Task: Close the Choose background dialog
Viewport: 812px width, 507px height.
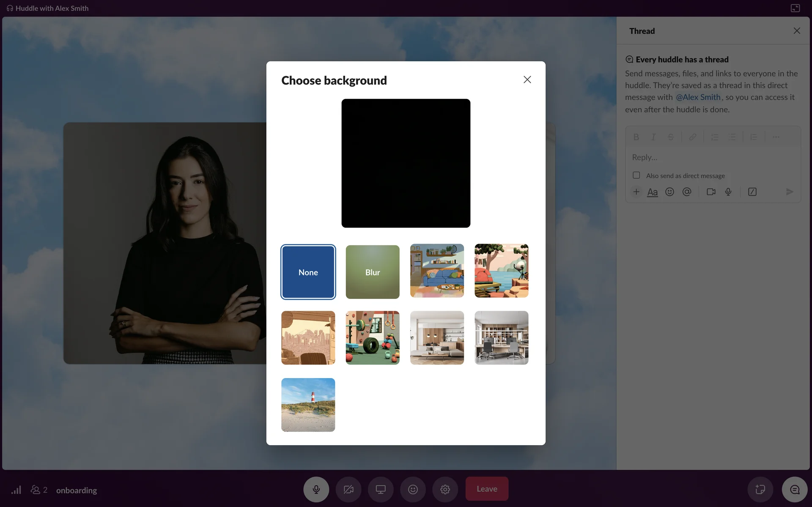Action: 527,79
